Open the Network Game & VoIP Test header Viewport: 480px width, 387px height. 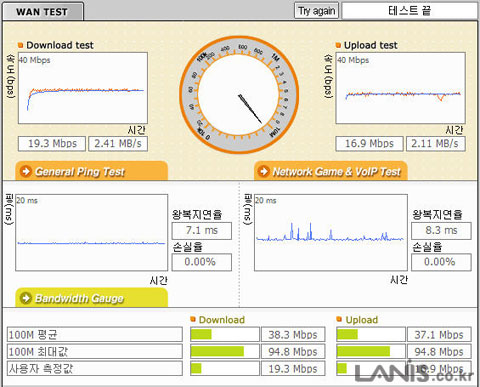[x=331, y=171]
